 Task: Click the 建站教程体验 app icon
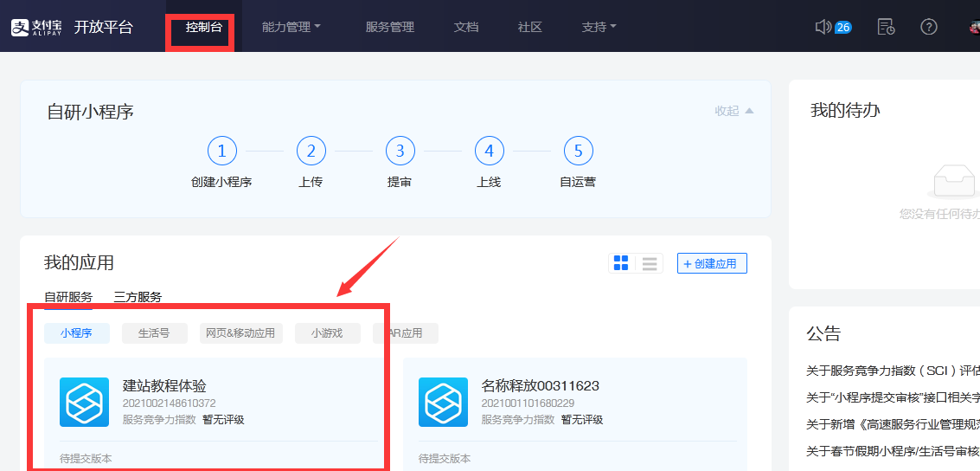84,402
